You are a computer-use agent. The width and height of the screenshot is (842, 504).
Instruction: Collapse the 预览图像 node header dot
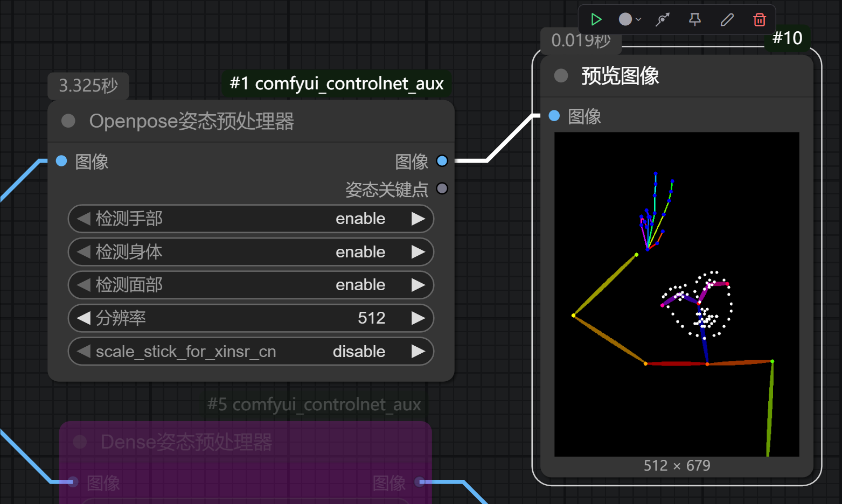tap(560, 76)
